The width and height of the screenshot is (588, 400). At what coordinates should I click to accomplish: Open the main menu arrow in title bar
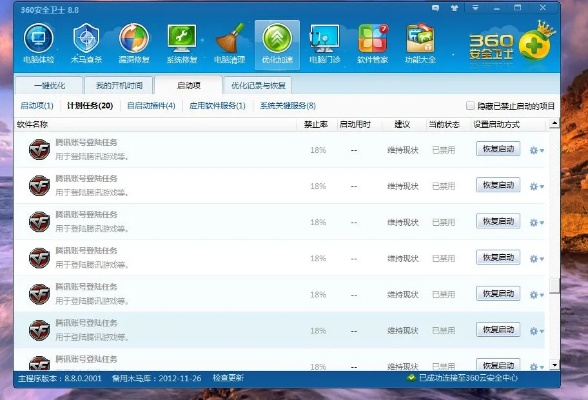[475, 7]
